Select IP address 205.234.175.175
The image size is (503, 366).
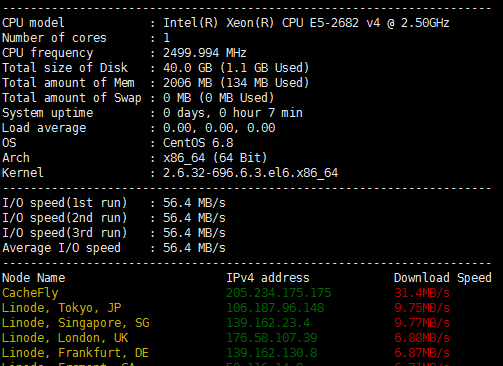pos(279,293)
